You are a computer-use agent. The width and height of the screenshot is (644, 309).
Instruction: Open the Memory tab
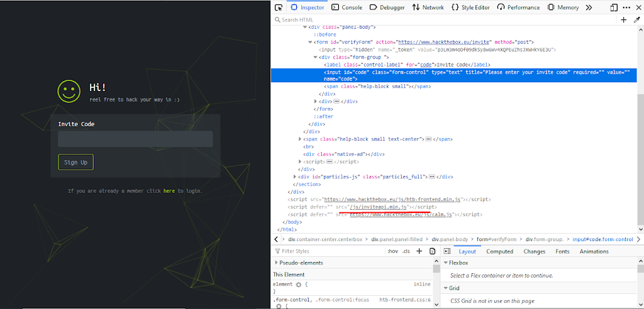coord(563,8)
